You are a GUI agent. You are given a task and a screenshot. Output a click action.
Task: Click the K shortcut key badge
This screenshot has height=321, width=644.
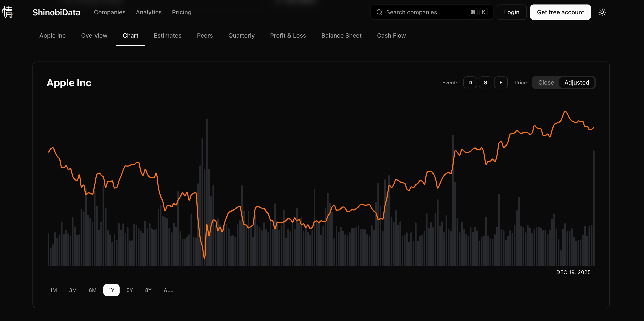[x=483, y=12]
